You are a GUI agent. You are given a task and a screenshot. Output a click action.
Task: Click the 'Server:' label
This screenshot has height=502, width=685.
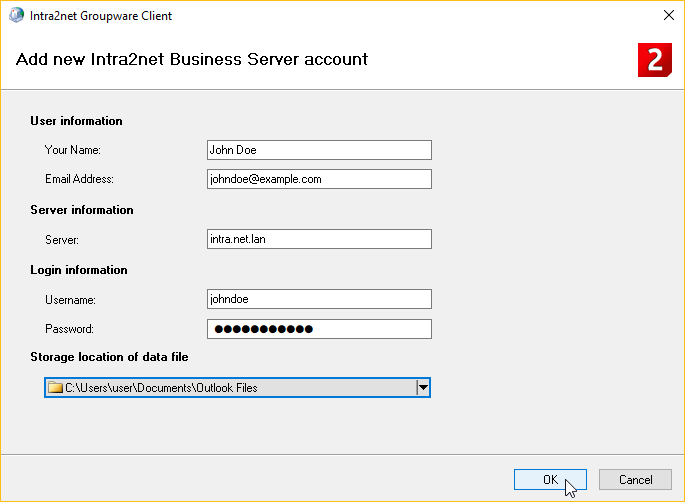pos(62,240)
